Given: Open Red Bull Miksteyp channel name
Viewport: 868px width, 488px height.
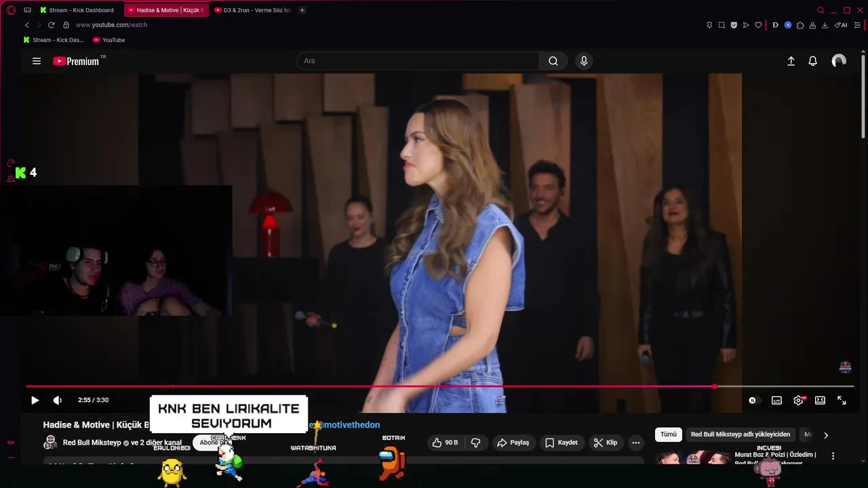Looking at the screenshot, I should pos(92,443).
